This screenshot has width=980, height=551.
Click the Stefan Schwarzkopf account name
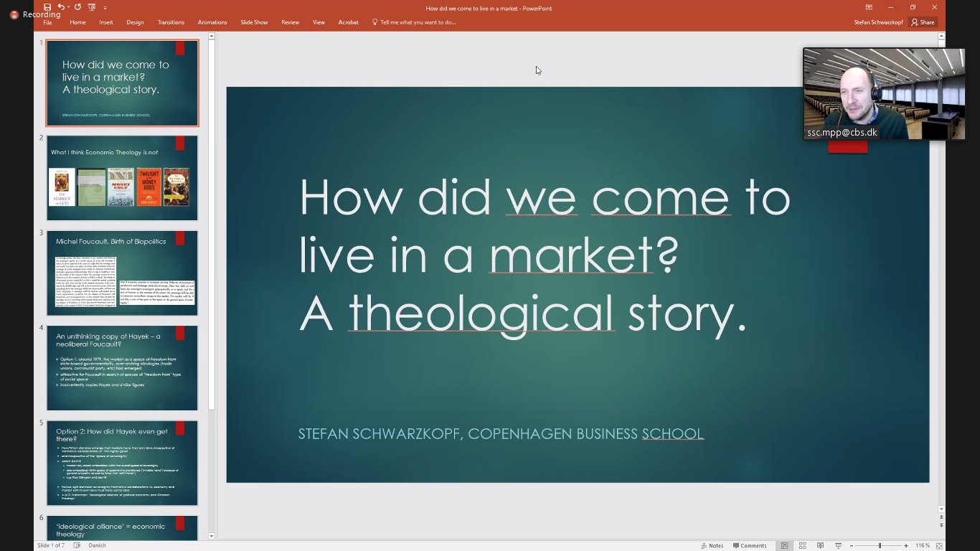coord(878,22)
